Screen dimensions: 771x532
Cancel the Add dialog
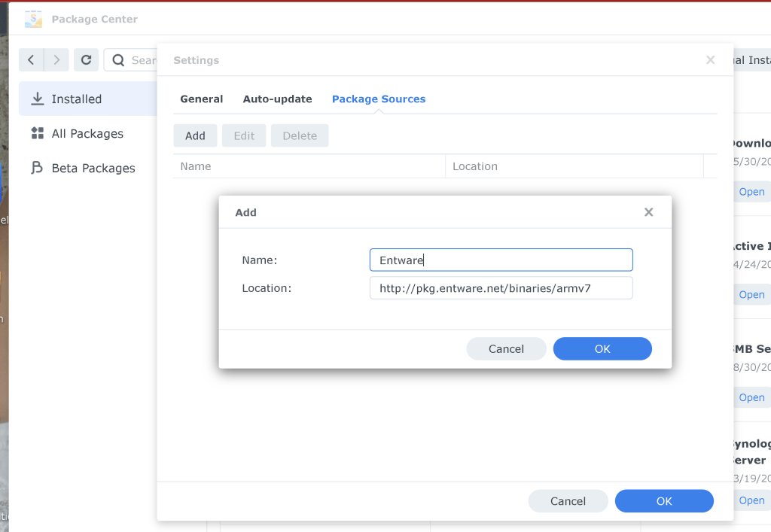point(506,348)
